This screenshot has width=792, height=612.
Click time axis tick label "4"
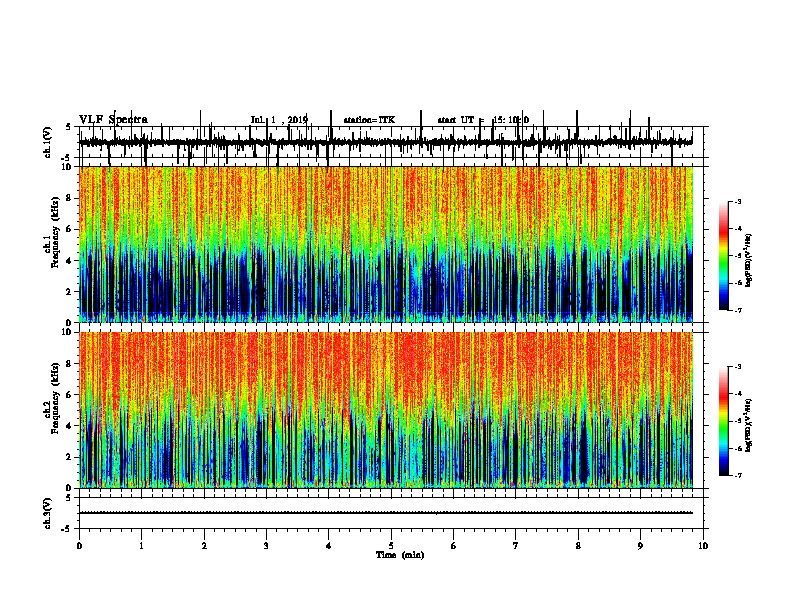coord(329,546)
